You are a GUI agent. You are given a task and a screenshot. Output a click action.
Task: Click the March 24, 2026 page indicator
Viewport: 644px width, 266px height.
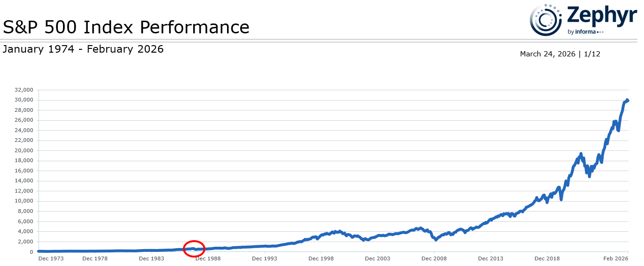559,54
